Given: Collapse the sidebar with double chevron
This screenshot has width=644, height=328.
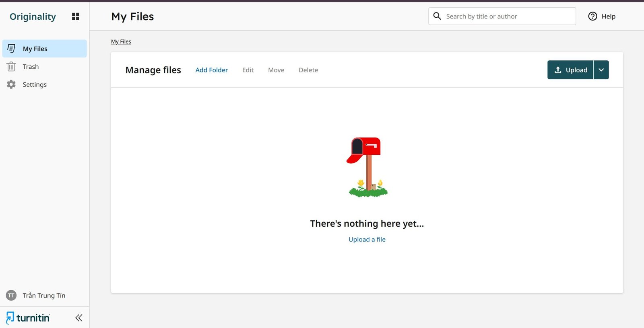Looking at the screenshot, I should click(78, 318).
